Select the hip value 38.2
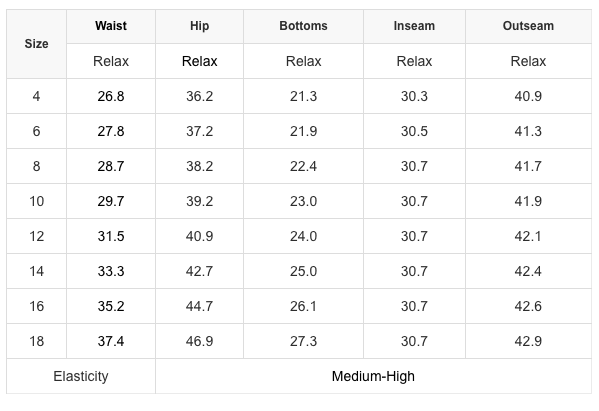Image resolution: width=599 pixels, height=411 pixels. (x=199, y=167)
